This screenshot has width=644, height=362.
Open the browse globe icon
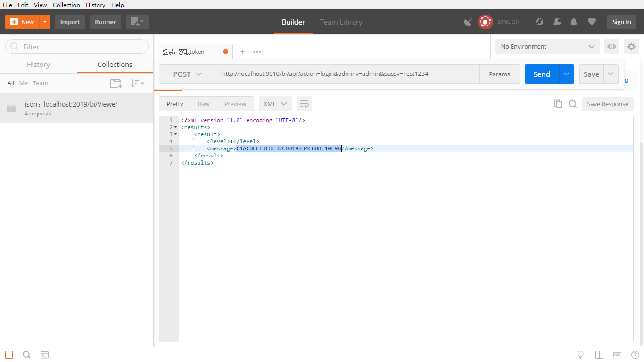pyautogui.click(x=540, y=22)
